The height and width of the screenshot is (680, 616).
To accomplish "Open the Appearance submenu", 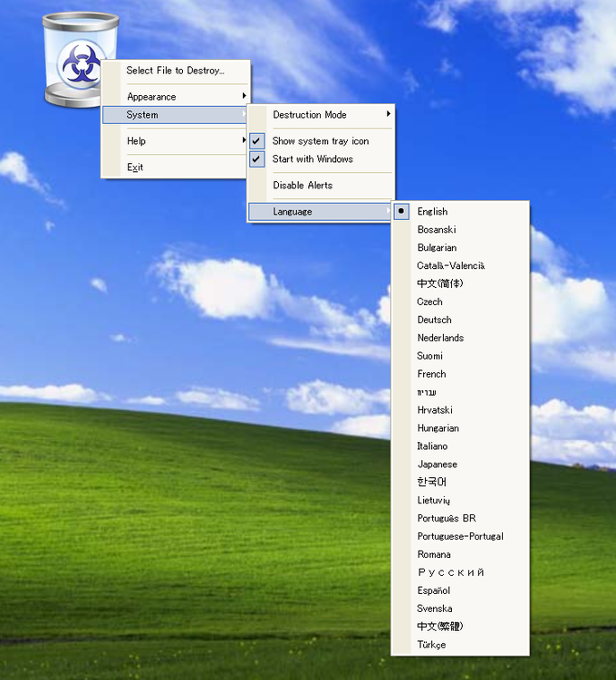I will [x=176, y=96].
